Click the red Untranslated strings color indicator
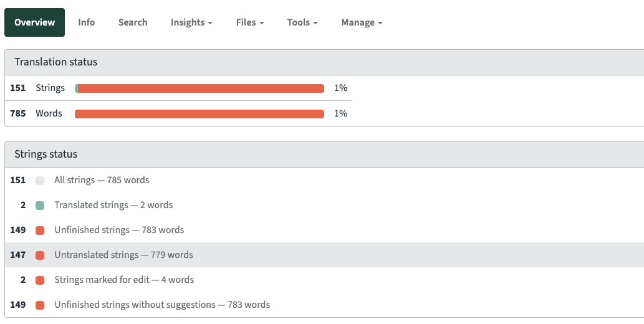 [40, 255]
